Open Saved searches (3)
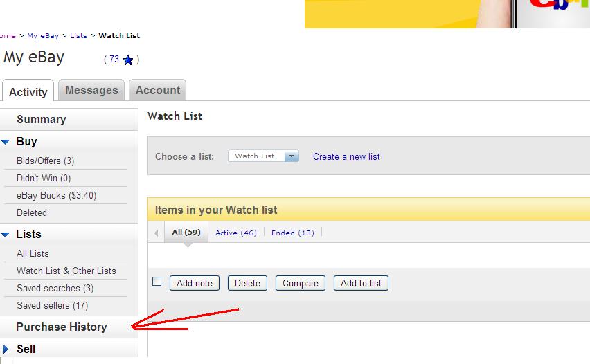Screen dimensions: 590x364 [55, 288]
